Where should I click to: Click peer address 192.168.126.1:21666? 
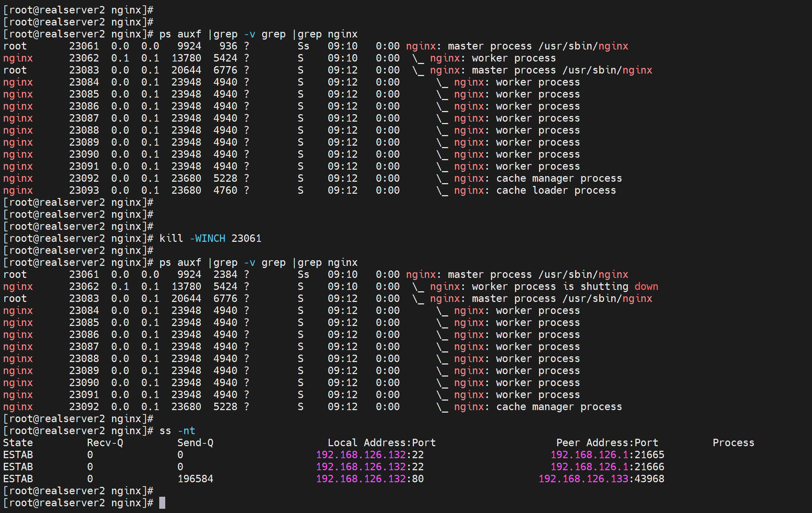tap(607, 467)
